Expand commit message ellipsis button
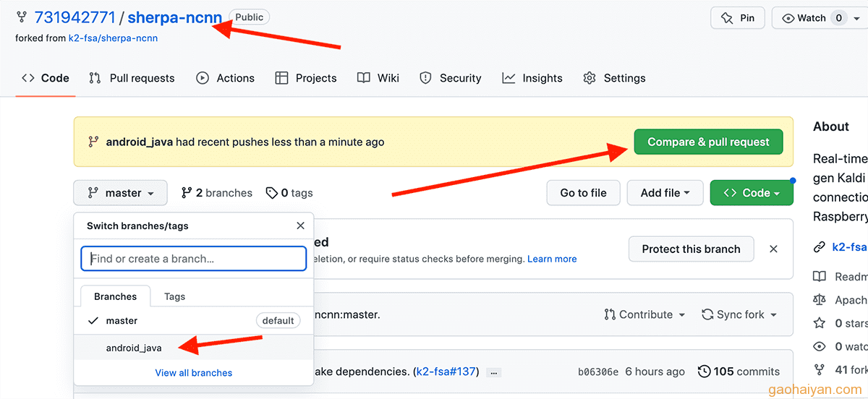This screenshot has height=399, width=868. (x=494, y=372)
